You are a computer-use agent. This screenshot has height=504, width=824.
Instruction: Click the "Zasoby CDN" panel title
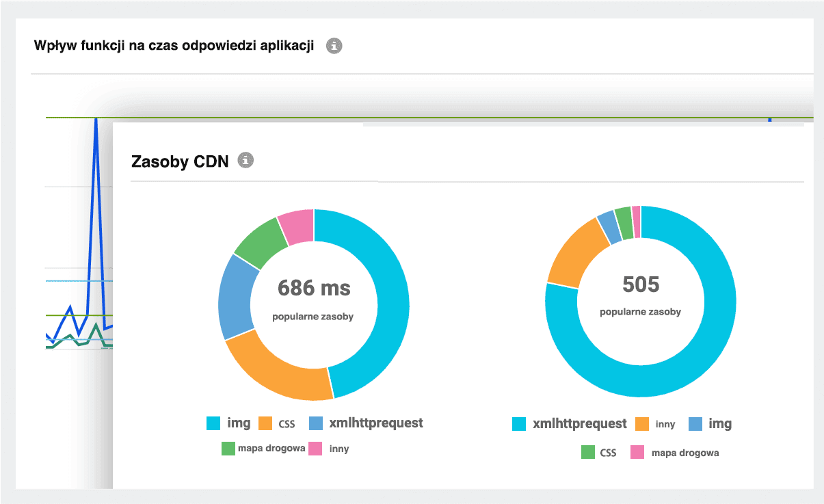tap(180, 161)
